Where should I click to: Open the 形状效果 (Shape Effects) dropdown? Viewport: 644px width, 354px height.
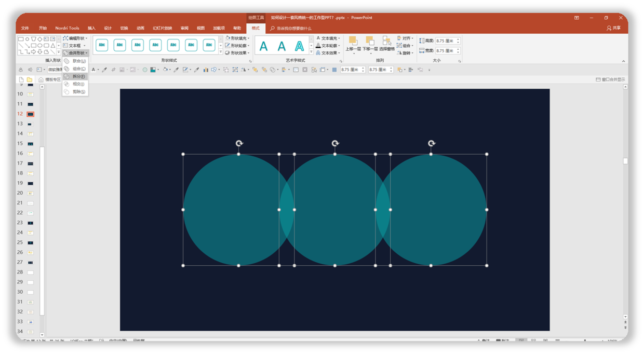tap(237, 53)
